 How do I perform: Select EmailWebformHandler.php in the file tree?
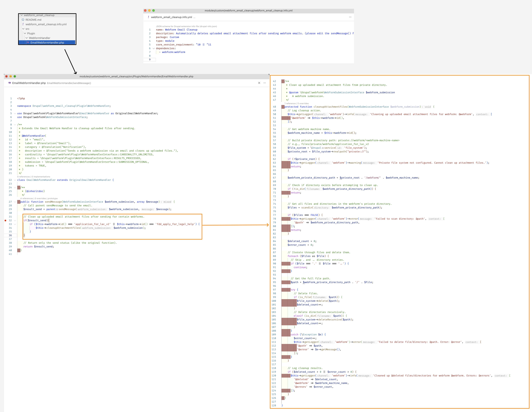47,42
